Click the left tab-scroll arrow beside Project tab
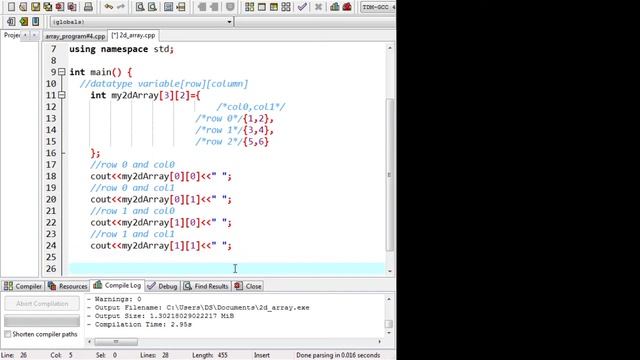The height and width of the screenshot is (360, 640). click(x=25, y=36)
